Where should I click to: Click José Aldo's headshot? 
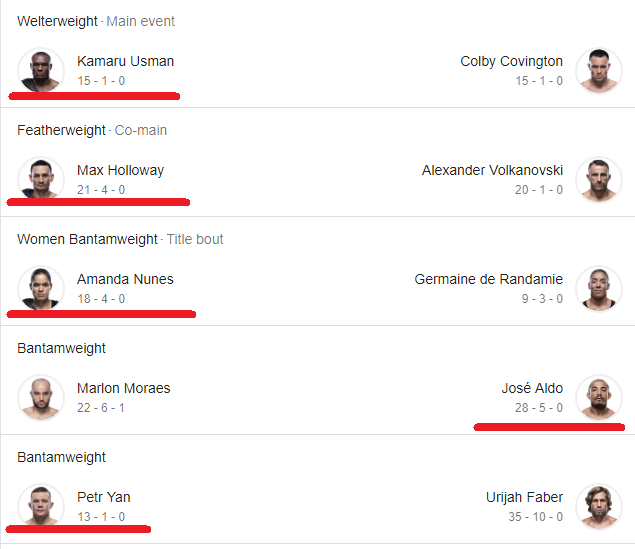[599, 397]
